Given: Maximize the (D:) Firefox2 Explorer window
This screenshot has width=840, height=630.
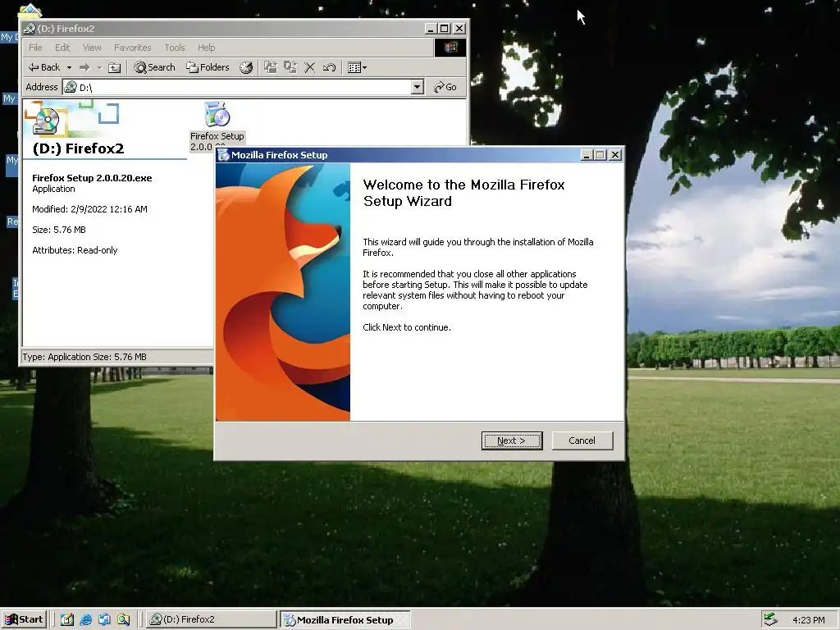Looking at the screenshot, I should (x=445, y=29).
